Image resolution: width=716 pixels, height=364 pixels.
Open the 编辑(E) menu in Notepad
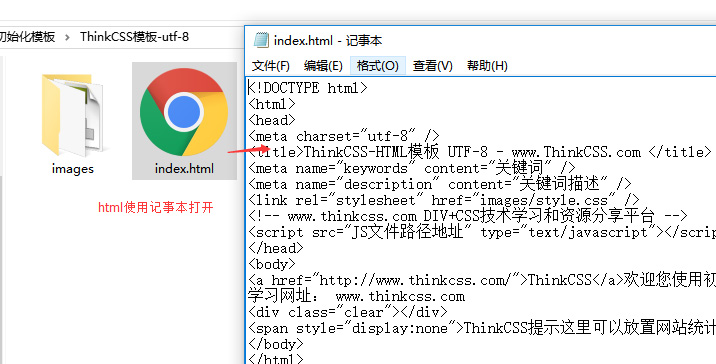point(323,66)
